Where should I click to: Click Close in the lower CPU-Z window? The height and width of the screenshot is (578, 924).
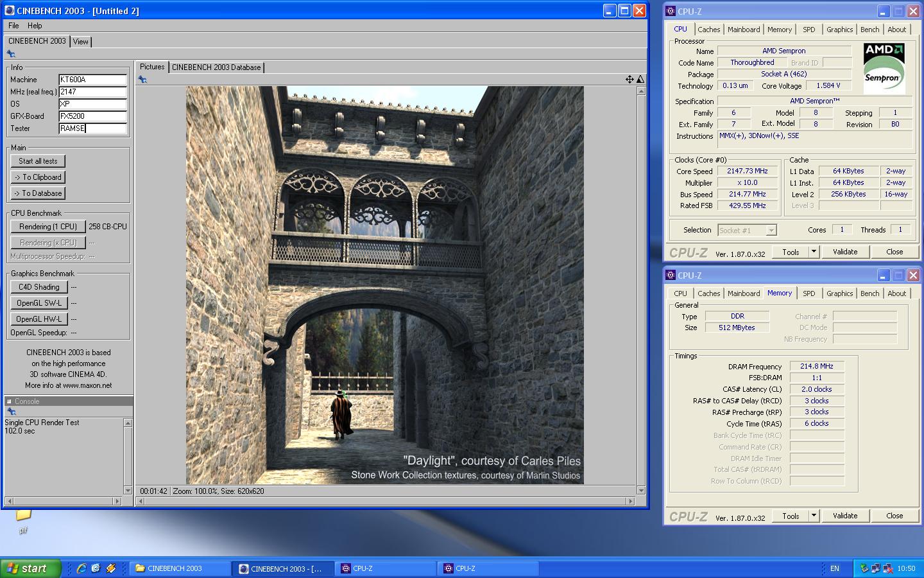[x=894, y=516]
